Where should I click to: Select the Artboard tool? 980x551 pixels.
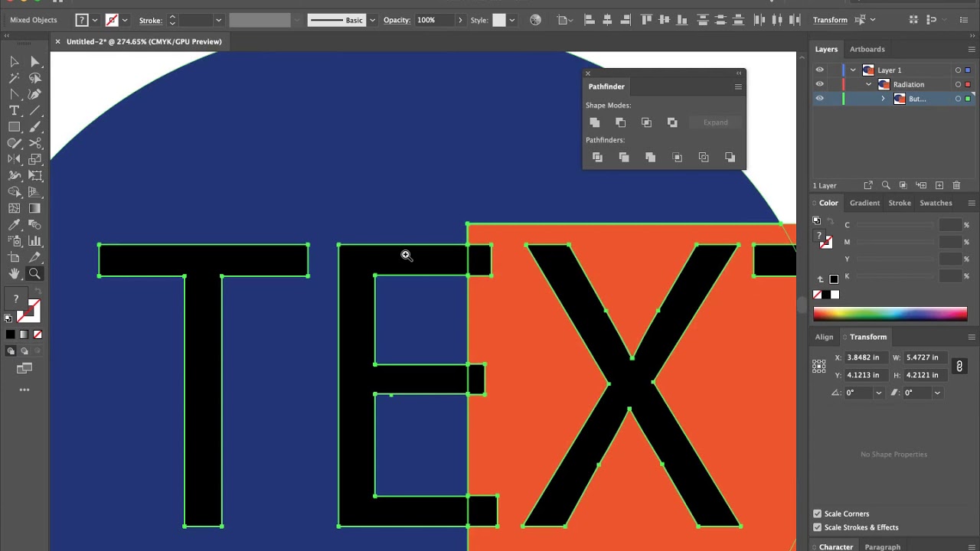[15, 258]
